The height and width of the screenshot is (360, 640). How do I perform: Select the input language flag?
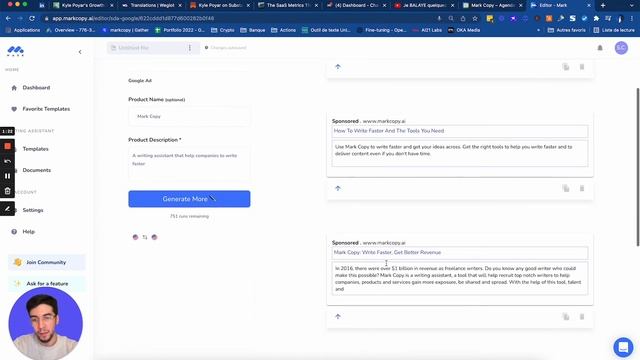[x=136, y=237]
